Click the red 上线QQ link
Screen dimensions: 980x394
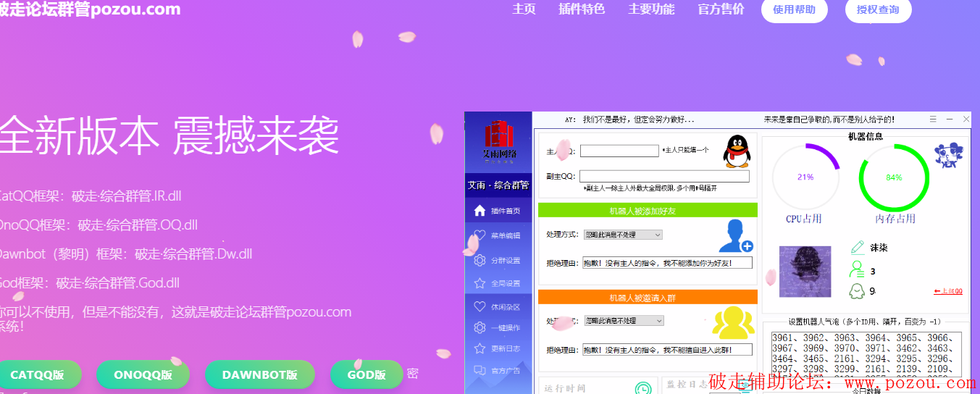coord(948,291)
